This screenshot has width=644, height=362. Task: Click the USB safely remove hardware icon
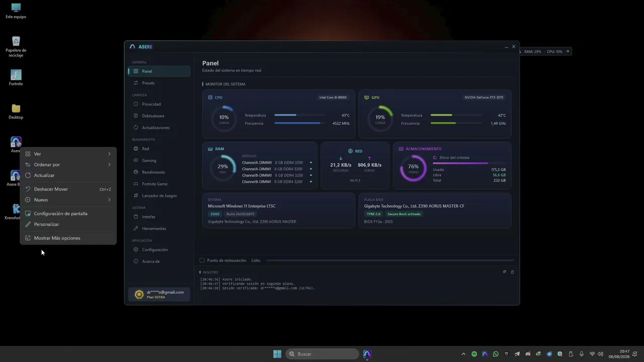click(x=571, y=354)
